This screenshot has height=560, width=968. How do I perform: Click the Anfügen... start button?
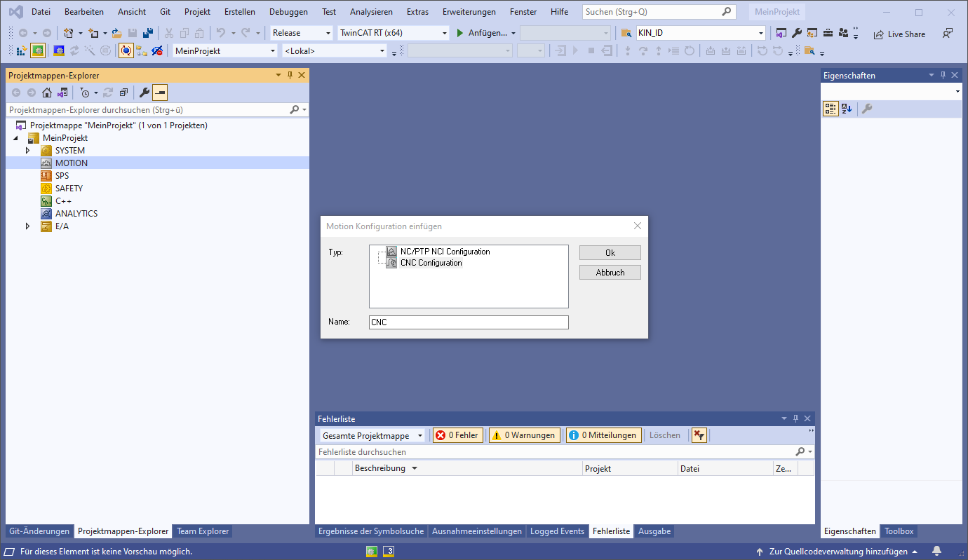[485, 33]
